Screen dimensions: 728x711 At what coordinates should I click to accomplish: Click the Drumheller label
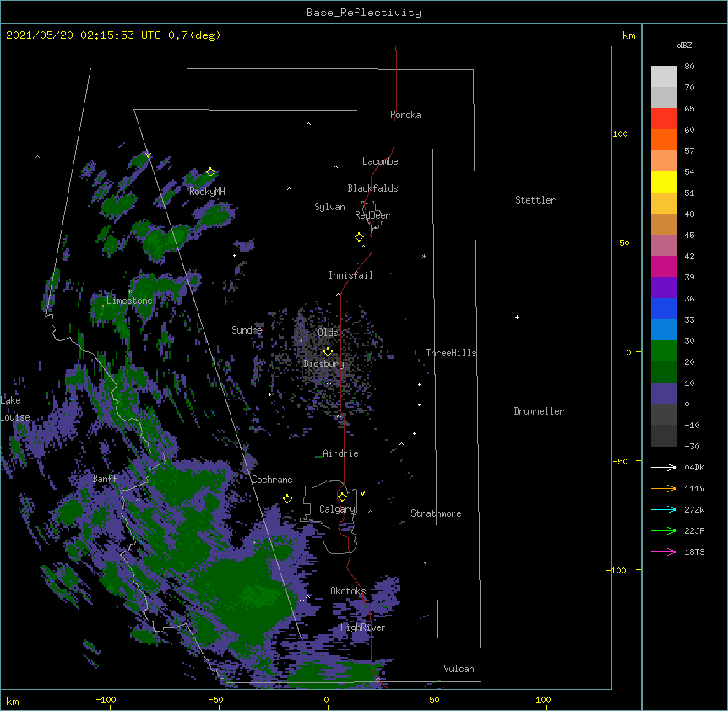pyautogui.click(x=539, y=411)
